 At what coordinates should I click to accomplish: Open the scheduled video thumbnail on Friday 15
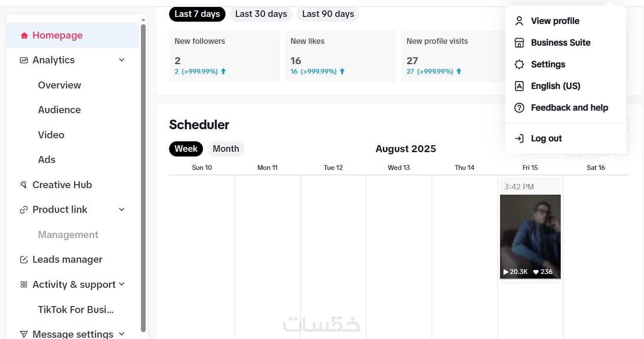530,236
